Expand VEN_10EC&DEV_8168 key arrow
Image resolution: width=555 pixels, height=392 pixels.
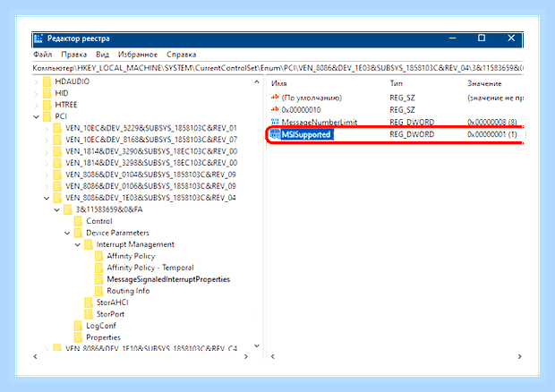47,141
